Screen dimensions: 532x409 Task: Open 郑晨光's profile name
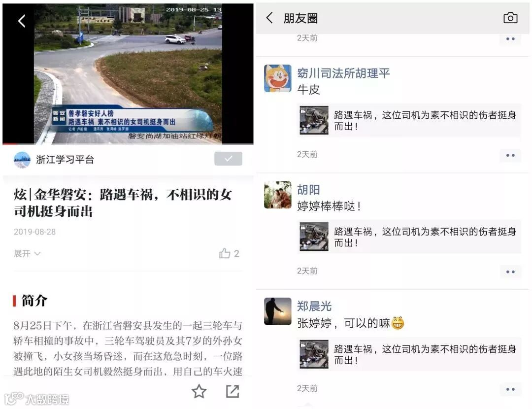tap(314, 306)
